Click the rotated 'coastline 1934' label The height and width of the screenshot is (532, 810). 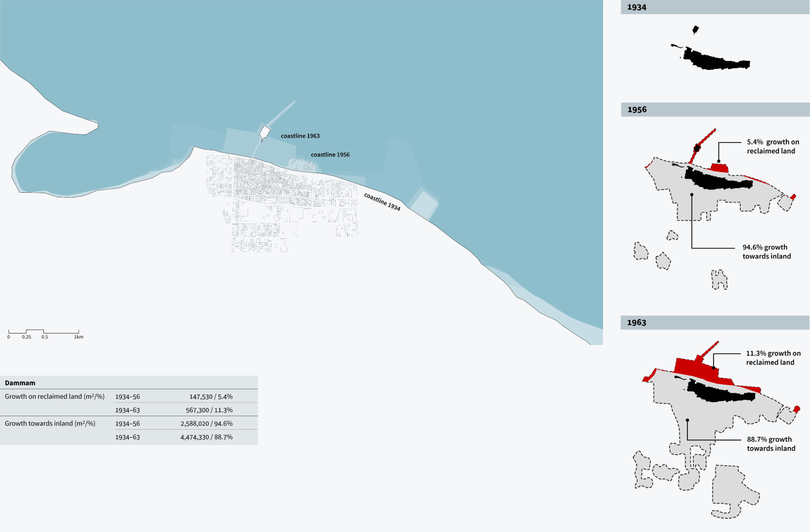tap(382, 202)
